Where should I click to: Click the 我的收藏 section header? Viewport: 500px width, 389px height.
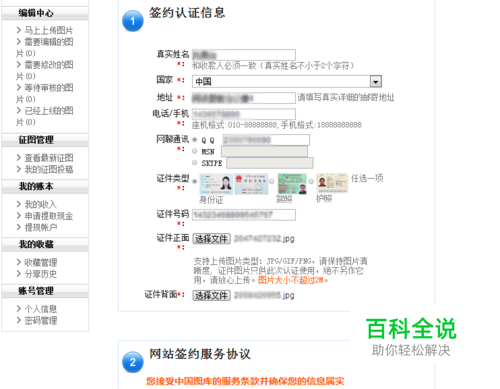click(45, 244)
